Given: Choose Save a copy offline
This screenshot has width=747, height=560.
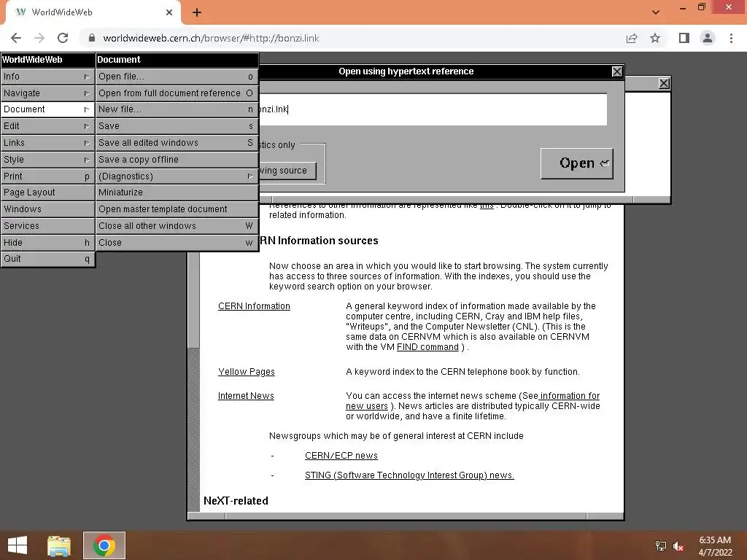Looking at the screenshot, I should pyautogui.click(x=177, y=159).
